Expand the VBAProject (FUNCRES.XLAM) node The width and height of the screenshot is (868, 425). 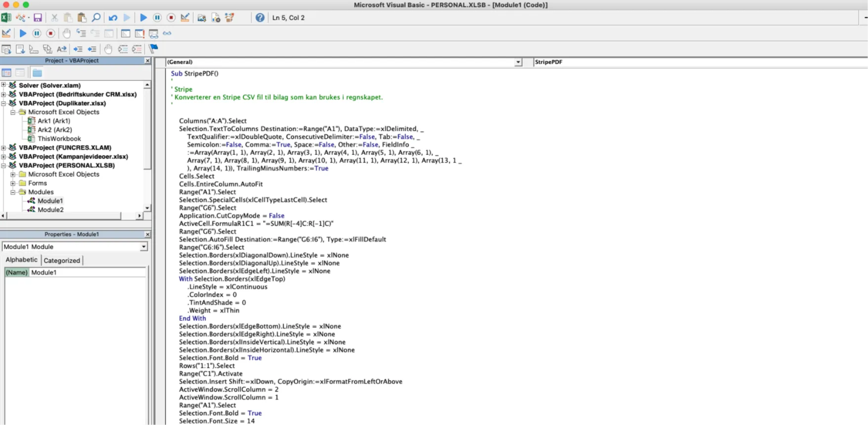3,147
